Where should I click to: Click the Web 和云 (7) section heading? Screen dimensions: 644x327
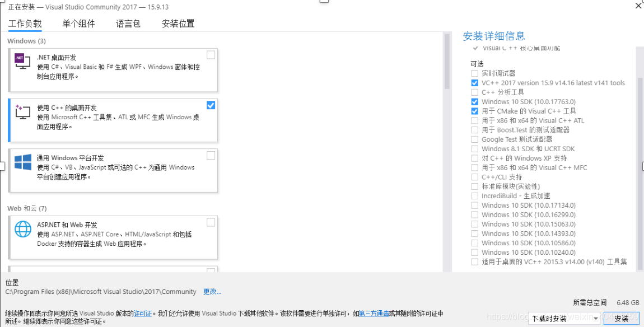[27, 208]
